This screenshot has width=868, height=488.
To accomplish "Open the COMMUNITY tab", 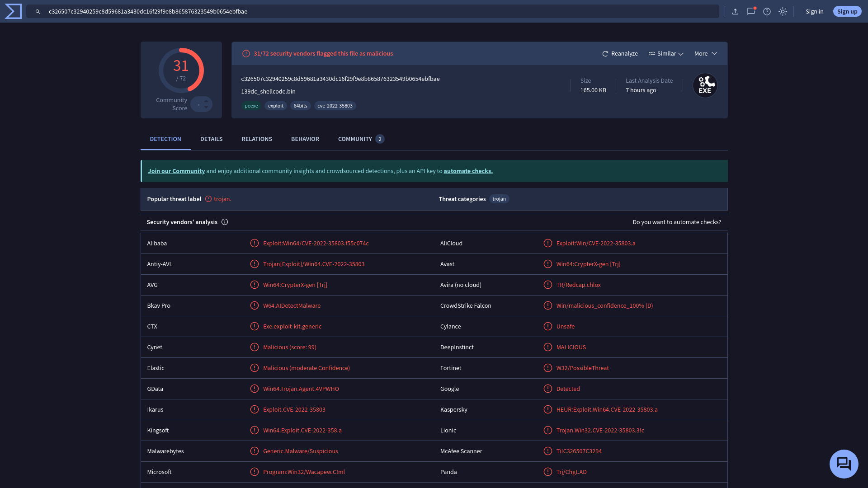I will point(361,139).
